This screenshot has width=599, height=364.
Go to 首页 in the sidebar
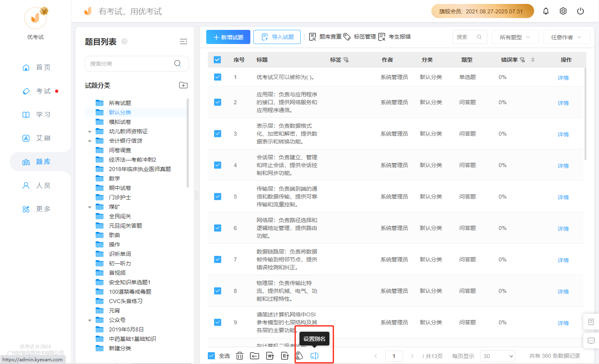(36, 67)
